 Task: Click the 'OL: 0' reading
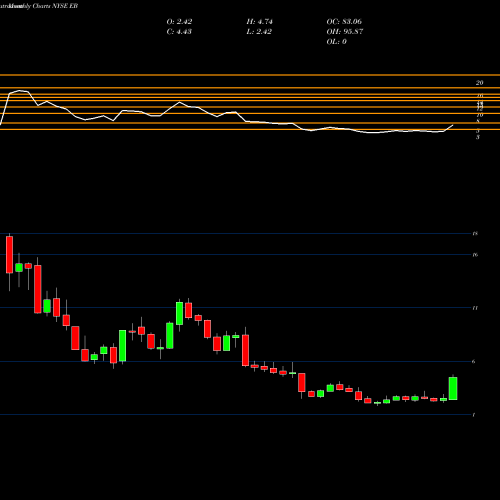coord(337,42)
